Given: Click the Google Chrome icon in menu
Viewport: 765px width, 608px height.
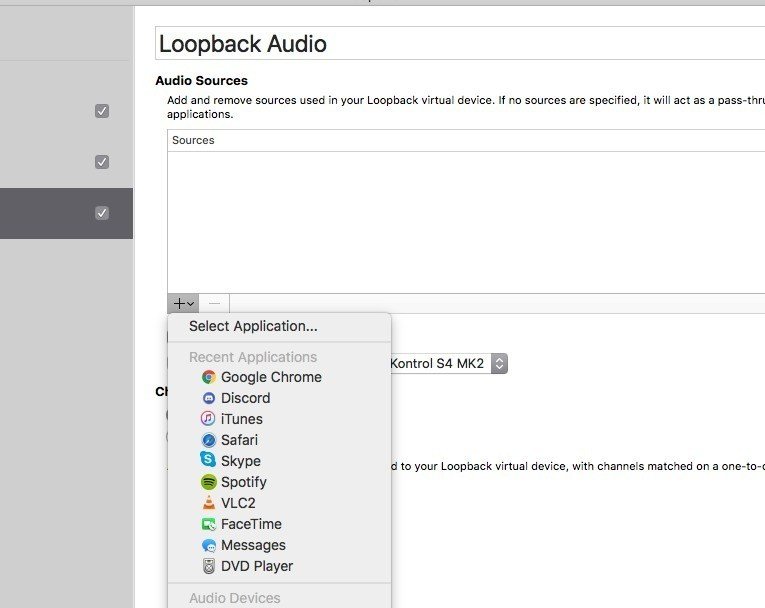Looking at the screenshot, I should pyautogui.click(x=209, y=377).
